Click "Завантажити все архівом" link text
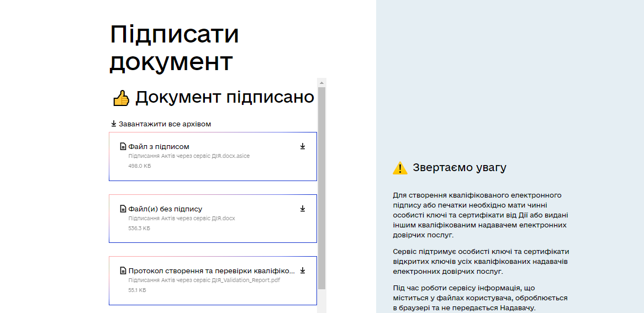 tap(165, 124)
